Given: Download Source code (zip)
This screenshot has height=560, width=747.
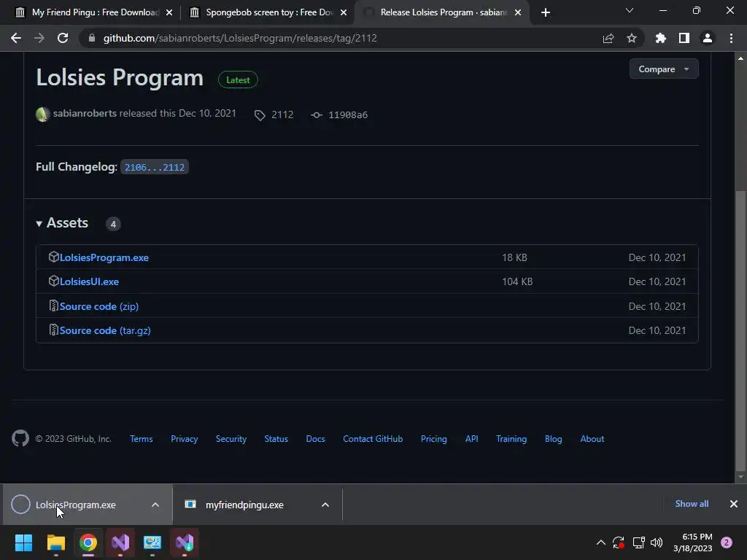Looking at the screenshot, I should pyautogui.click(x=99, y=307).
